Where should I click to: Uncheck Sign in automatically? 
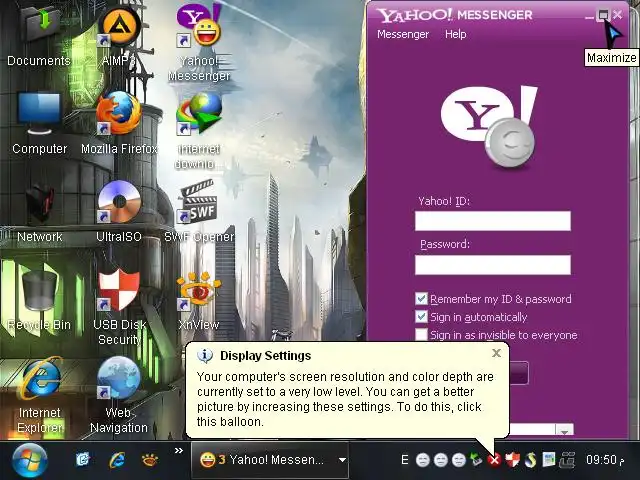tap(421, 317)
